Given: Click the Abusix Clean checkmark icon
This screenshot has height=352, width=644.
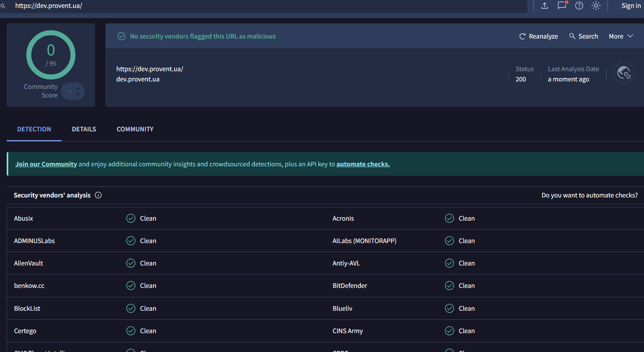Looking at the screenshot, I should (131, 218).
